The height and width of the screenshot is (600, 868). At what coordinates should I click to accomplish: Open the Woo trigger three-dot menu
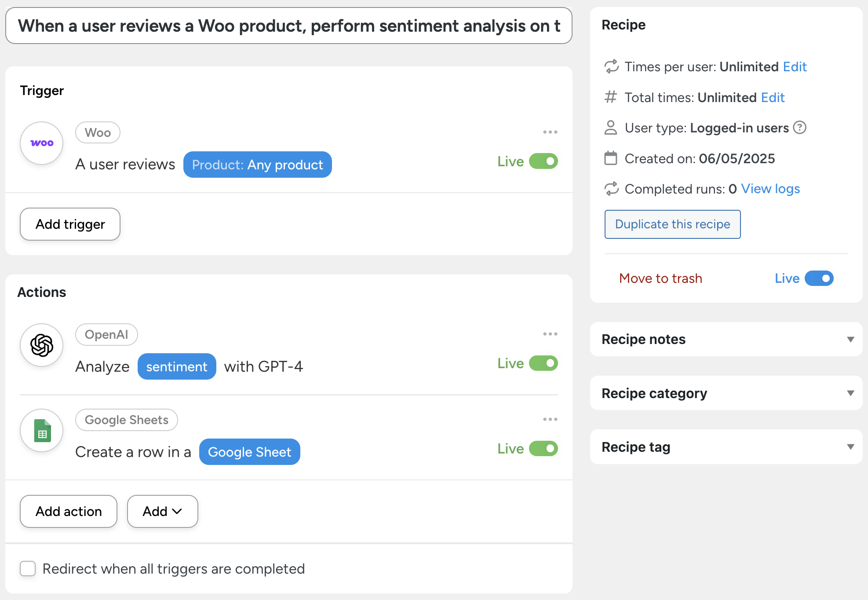coord(550,132)
